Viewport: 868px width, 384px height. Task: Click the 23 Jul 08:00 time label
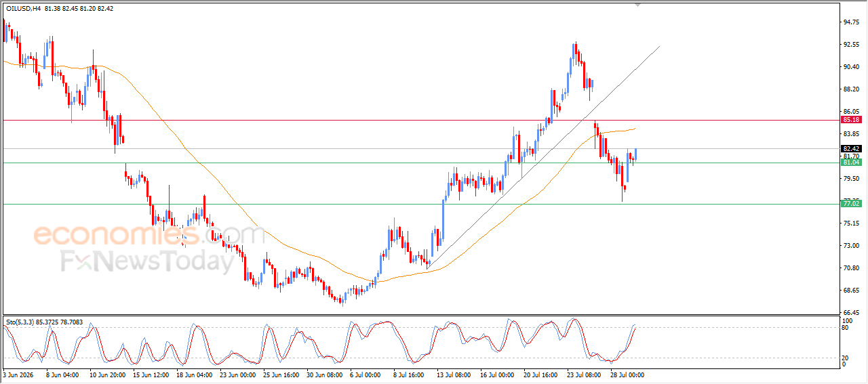pos(585,374)
